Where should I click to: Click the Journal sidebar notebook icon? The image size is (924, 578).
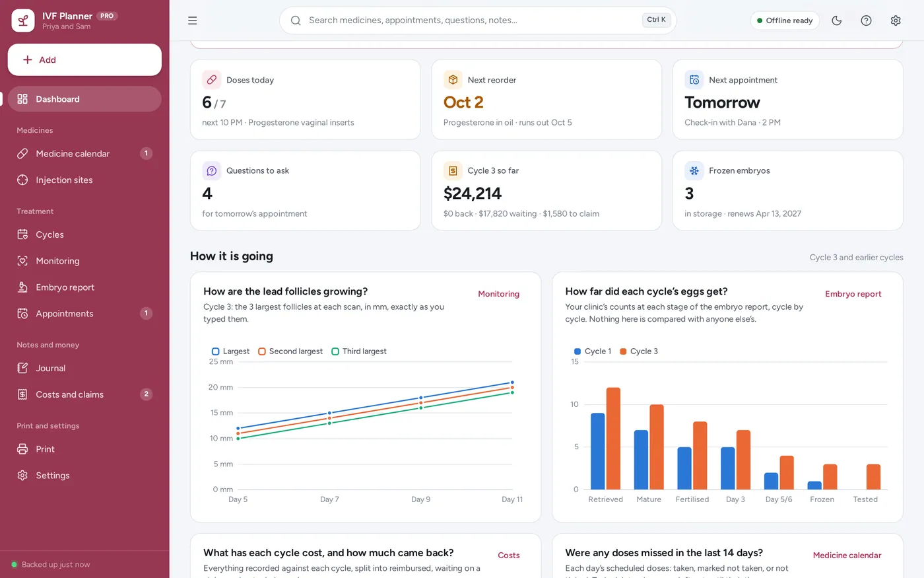(x=22, y=368)
